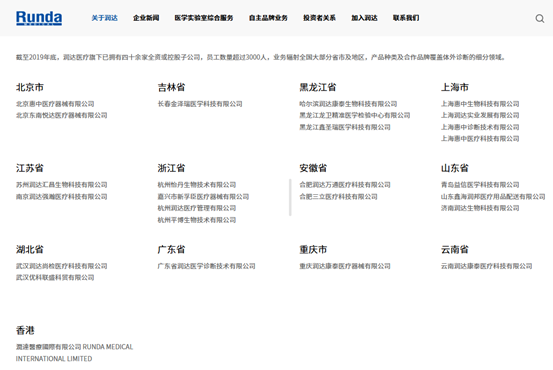This screenshot has height=370, width=553.
Task: Click 武汉优科联盛科贸有限公司
Action: [55, 278]
